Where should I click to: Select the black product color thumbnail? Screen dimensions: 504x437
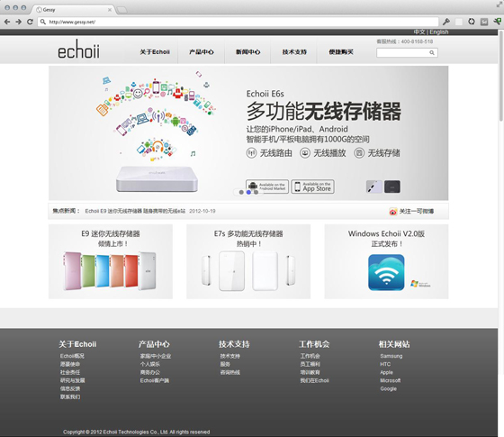tap(392, 187)
